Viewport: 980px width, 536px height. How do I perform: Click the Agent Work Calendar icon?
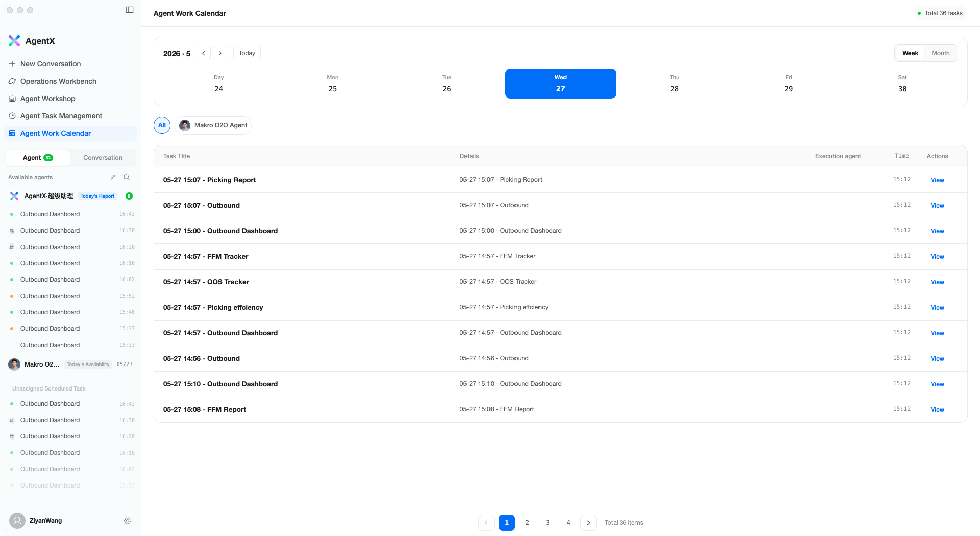[12, 133]
